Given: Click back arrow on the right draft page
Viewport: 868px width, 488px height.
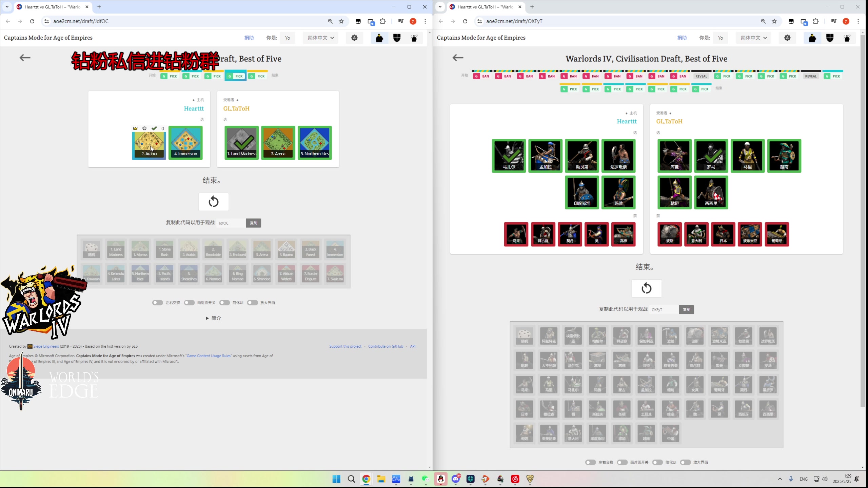Looking at the screenshot, I should [x=458, y=58].
